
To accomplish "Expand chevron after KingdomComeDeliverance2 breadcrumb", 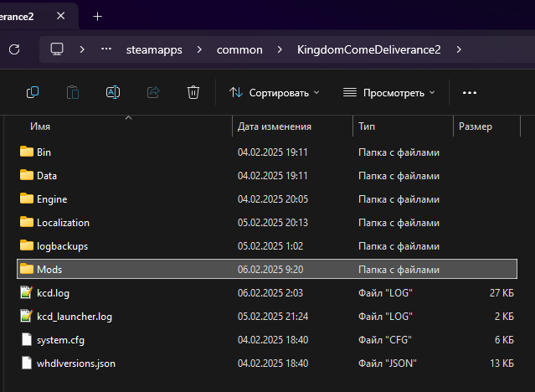I will (459, 49).
